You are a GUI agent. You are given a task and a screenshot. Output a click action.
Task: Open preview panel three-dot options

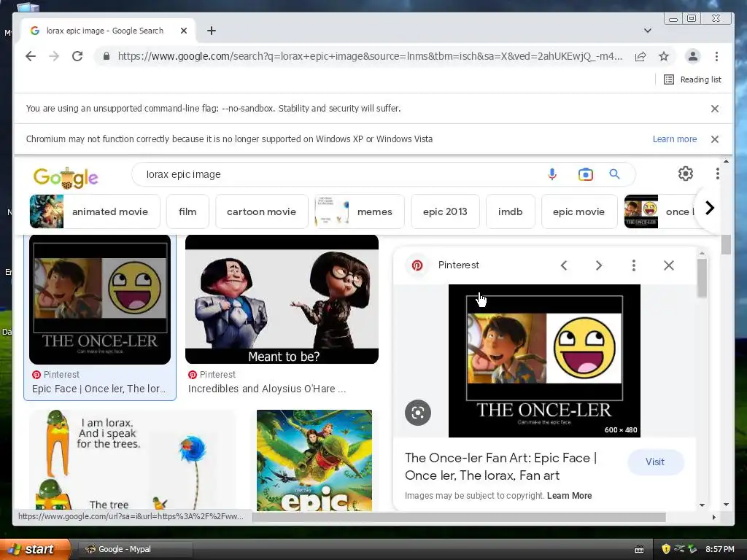[x=634, y=265]
